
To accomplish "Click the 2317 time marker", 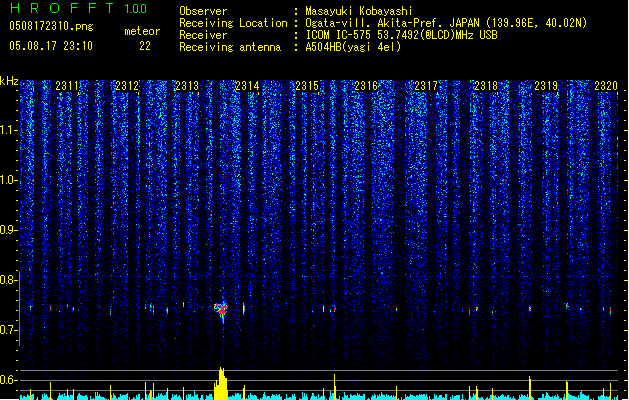I will coord(426,86).
